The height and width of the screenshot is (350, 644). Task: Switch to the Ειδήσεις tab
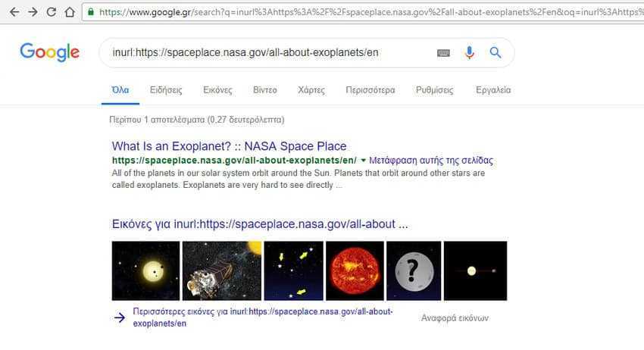click(166, 90)
